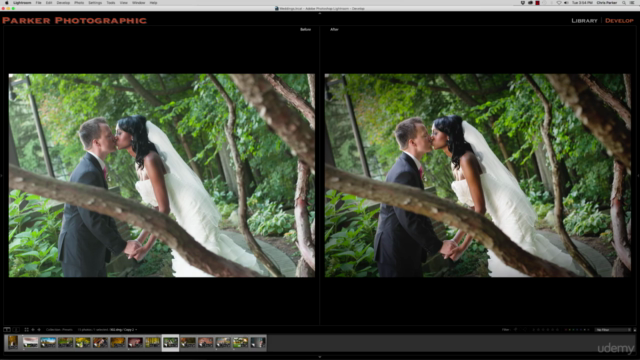640x360 pixels.
Task: Open the notification center icon
Action: coord(633,3)
